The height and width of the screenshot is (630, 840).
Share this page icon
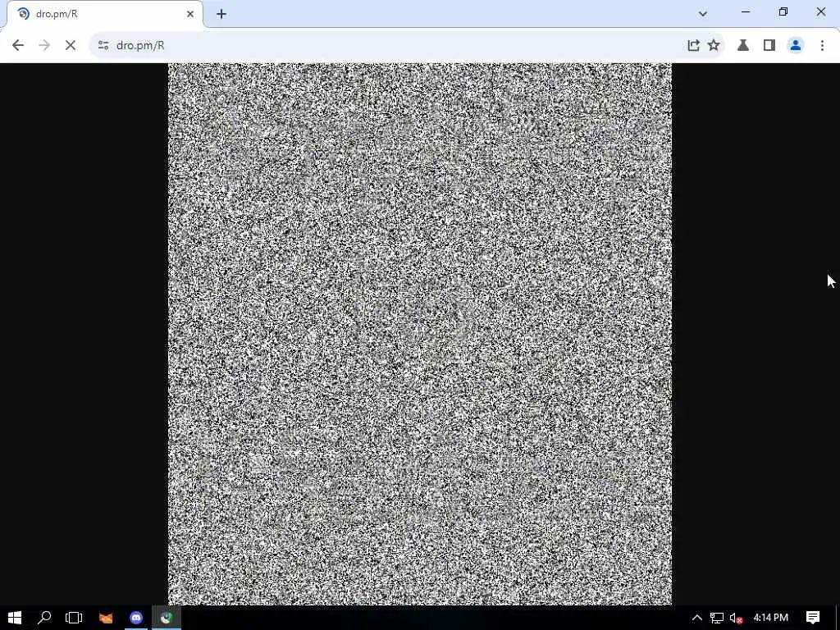click(693, 46)
